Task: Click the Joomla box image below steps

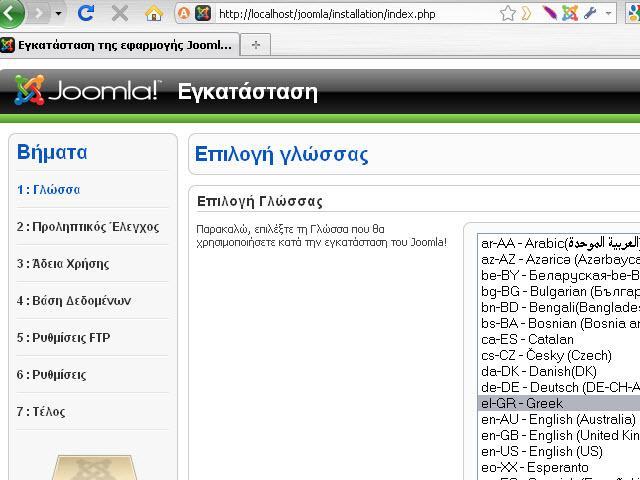Action: point(95,467)
